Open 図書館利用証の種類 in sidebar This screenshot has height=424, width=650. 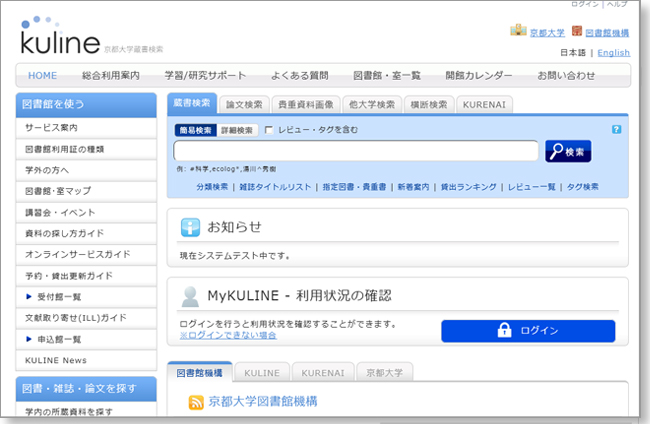pyautogui.click(x=86, y=149)
